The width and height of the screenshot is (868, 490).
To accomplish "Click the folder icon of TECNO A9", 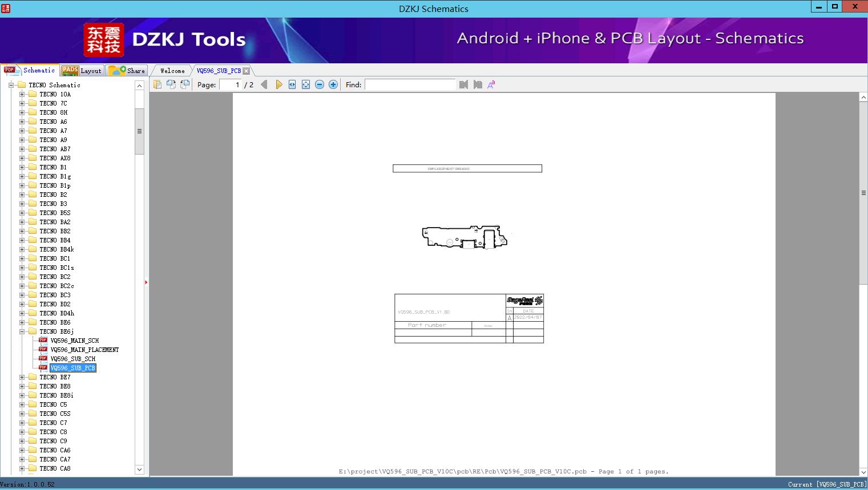I will pyautogui.click(x=33, y=140).
